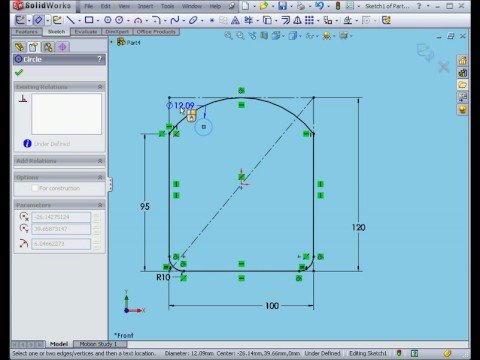Select the Smart Dimension tool
Viewport: 480px width, 360px height.
38,20
